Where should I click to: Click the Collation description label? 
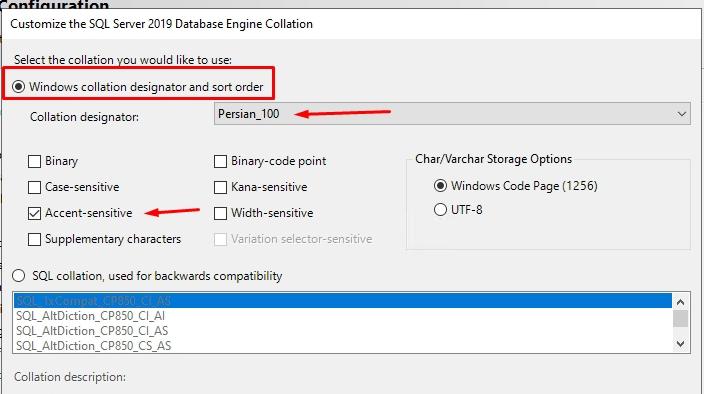(x=70, y=377)
